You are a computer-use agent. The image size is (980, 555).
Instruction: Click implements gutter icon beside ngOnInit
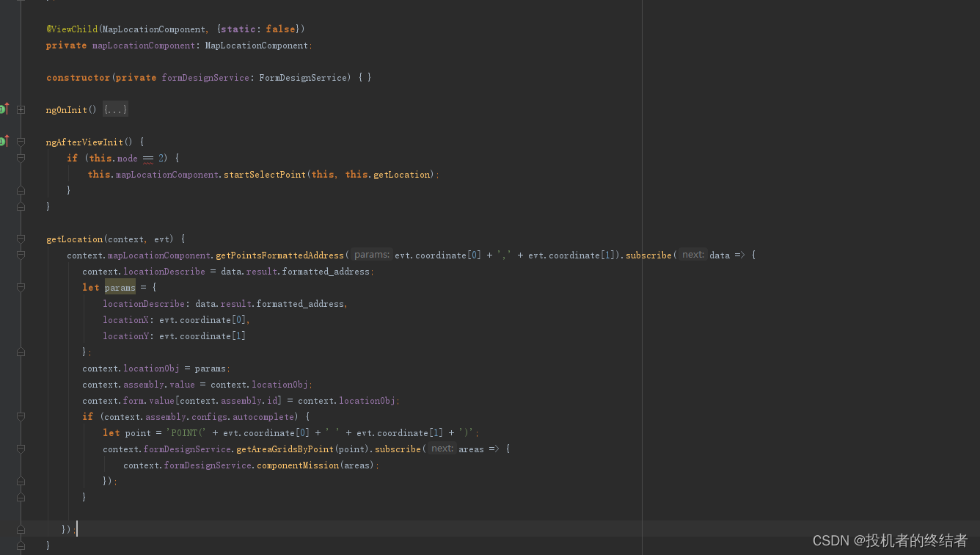click(2, 109)
